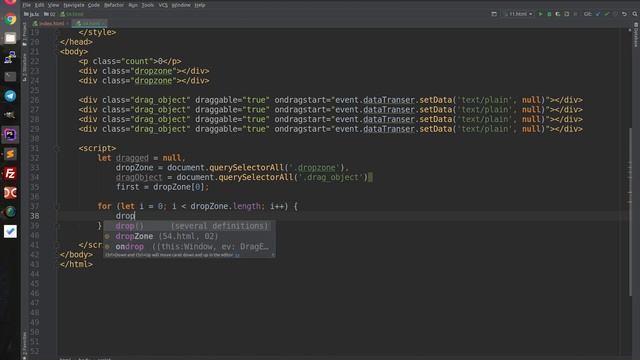Image resolution: width=640 pixels, height=360 pixels.
Task: Click the '</html>' tag on line 43
Action: coord(76,264)
